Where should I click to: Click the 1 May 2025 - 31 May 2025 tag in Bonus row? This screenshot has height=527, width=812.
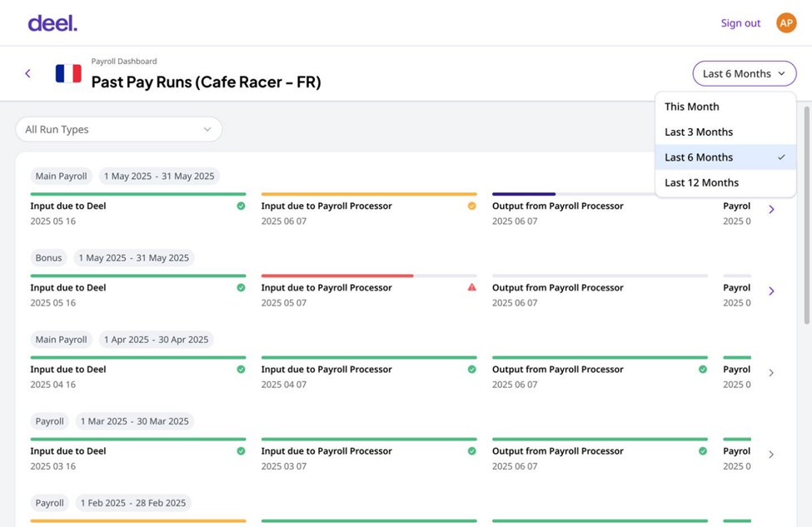point(133,258)
